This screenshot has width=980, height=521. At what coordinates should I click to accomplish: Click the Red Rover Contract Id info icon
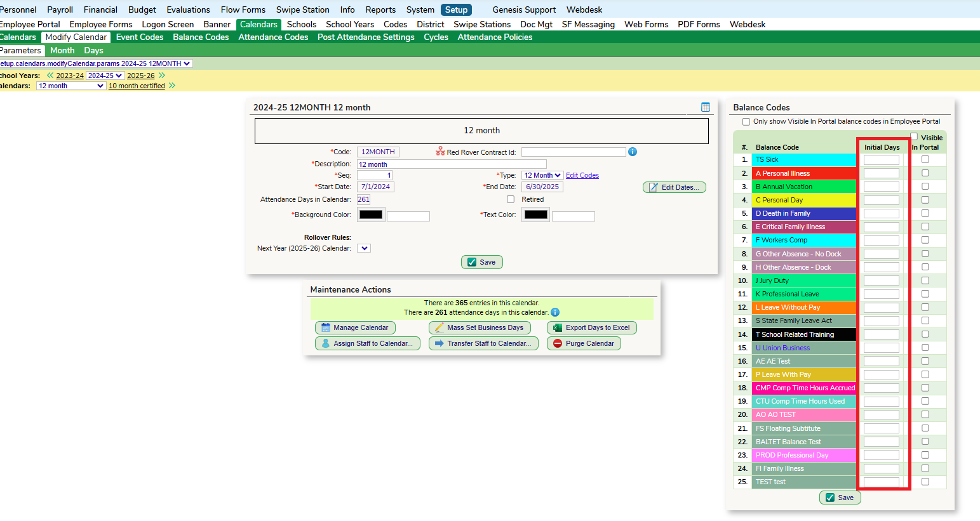(x=633, y=152)
